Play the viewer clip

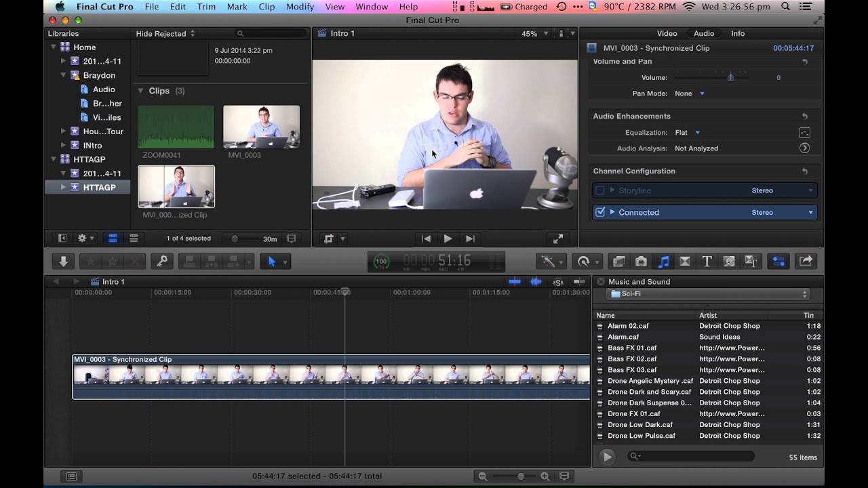(448, 239)
